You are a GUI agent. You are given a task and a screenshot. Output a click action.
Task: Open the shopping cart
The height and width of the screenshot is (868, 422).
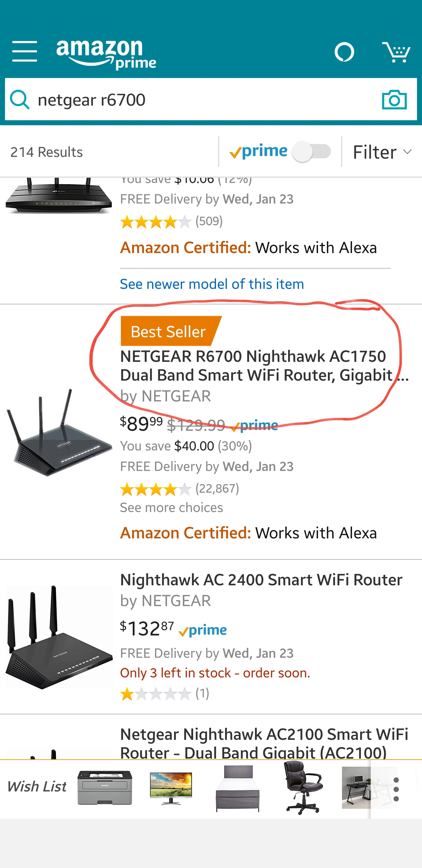397,52
